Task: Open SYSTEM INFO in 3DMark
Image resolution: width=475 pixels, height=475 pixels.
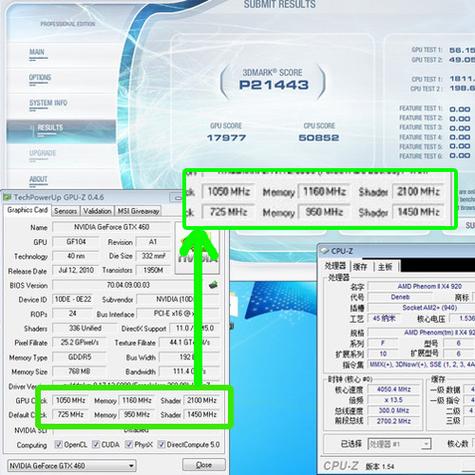Action: click(48, 103)
